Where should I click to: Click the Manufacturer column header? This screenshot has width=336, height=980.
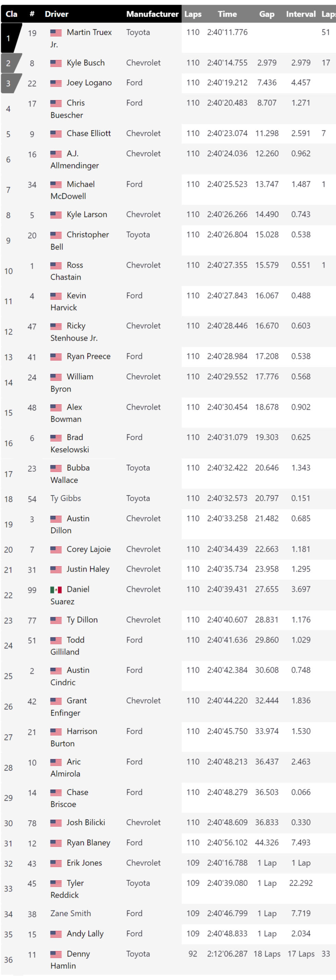(152, 14)
